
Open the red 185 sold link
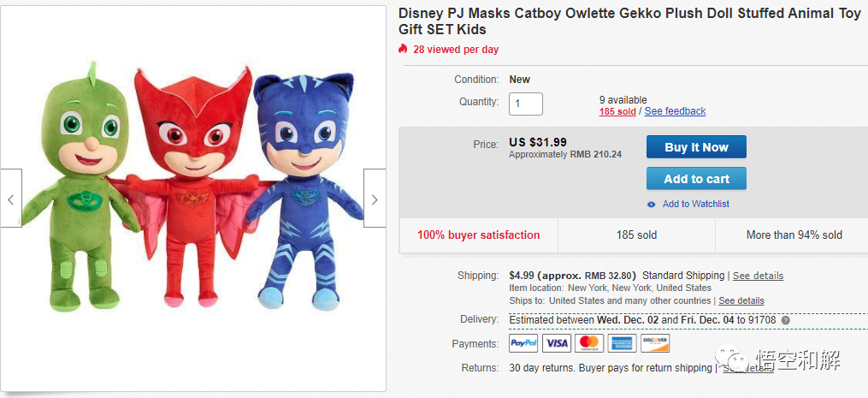(617, 111)
